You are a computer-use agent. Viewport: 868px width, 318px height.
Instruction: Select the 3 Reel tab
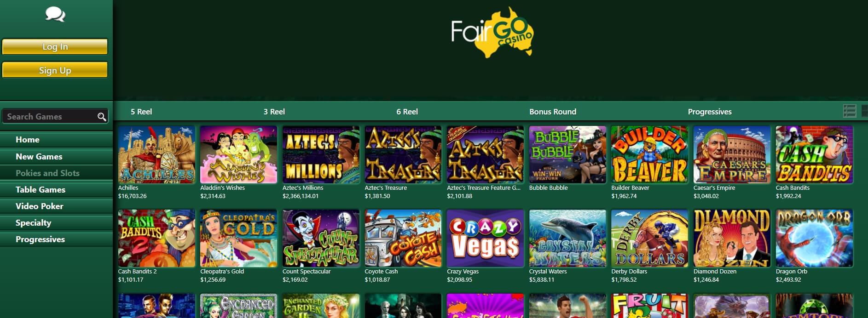pos(274,112)
